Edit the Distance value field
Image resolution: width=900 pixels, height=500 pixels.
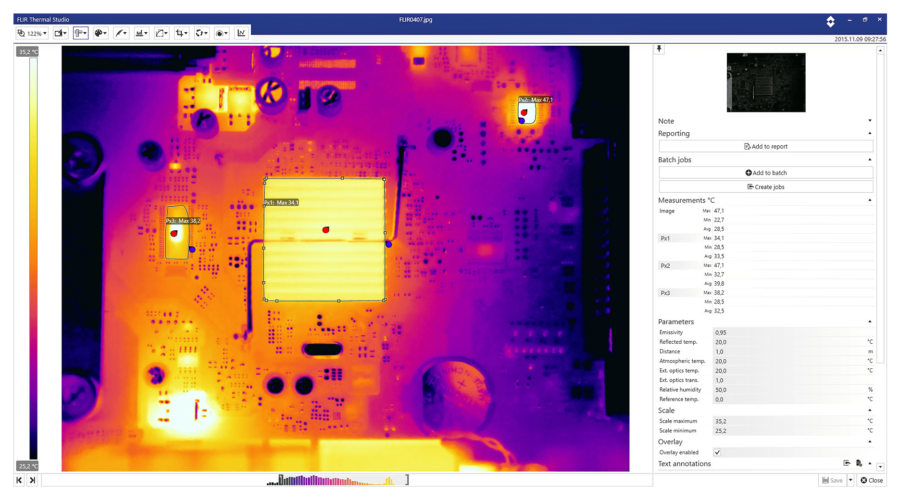pos(789,351)
